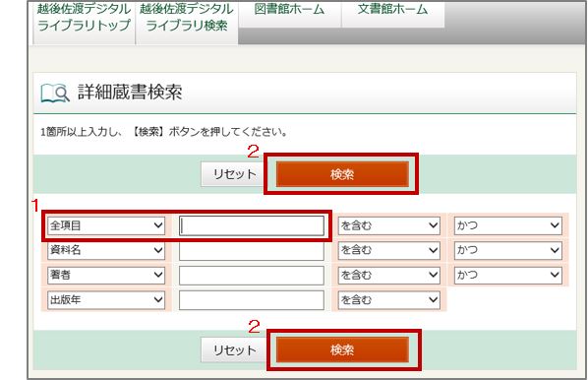
Task: Open the 資料名 field dropdown
Action: pos(106,250)
